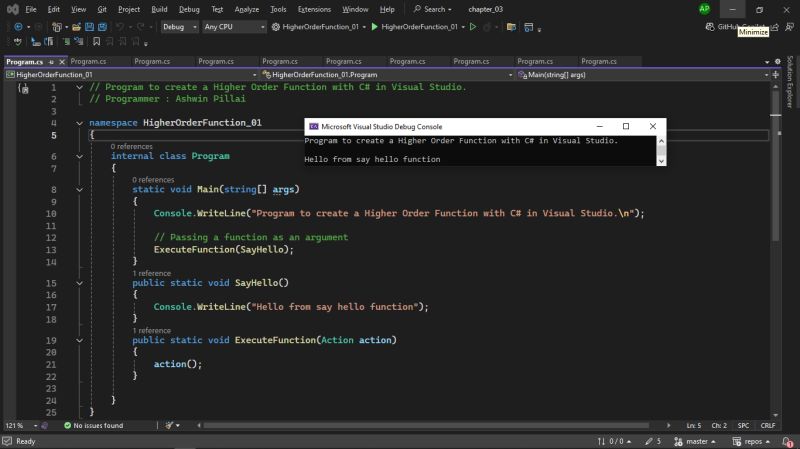800x449 pixels.
Task: Click the editor horizontal scrollbar
Action: tap(426, 425)
